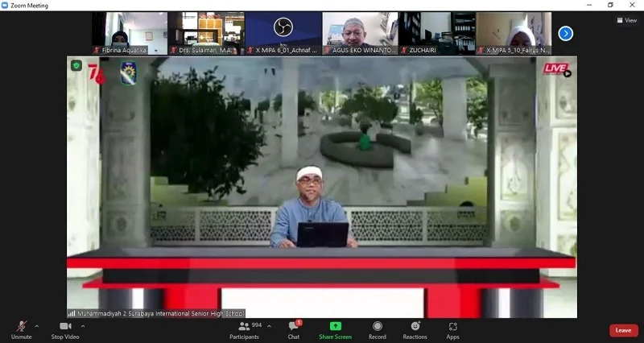Leave the meeting
This screenshot has height=343, width=644.
point(623,330)
